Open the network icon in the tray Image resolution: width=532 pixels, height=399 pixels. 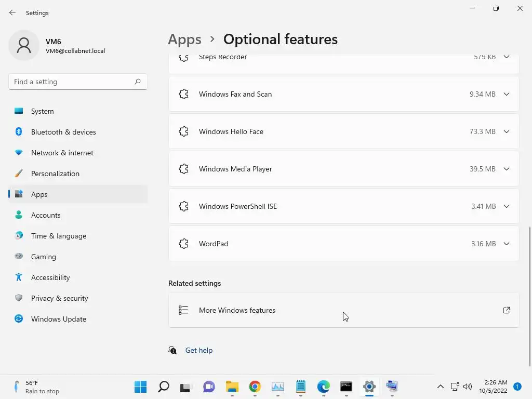[455, 387]
